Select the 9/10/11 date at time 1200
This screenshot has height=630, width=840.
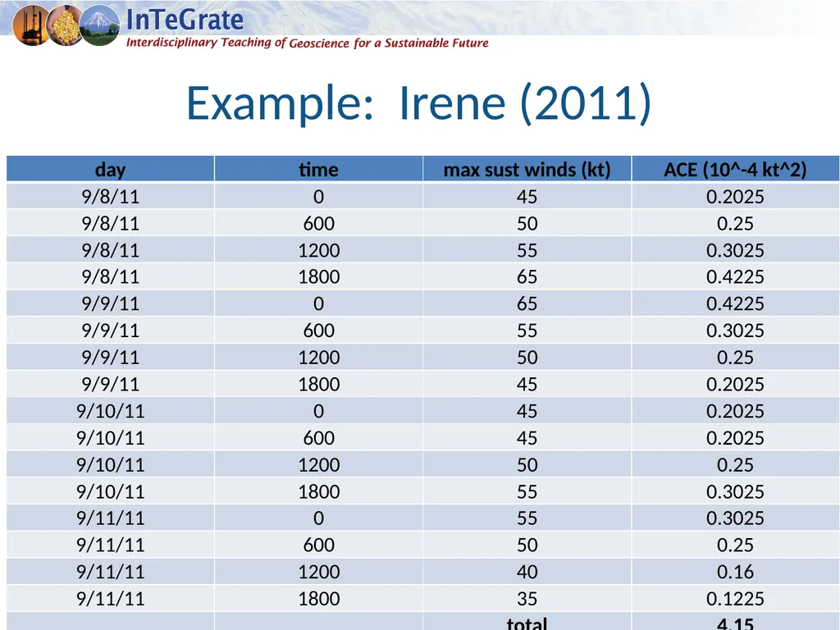click(111, 464)
